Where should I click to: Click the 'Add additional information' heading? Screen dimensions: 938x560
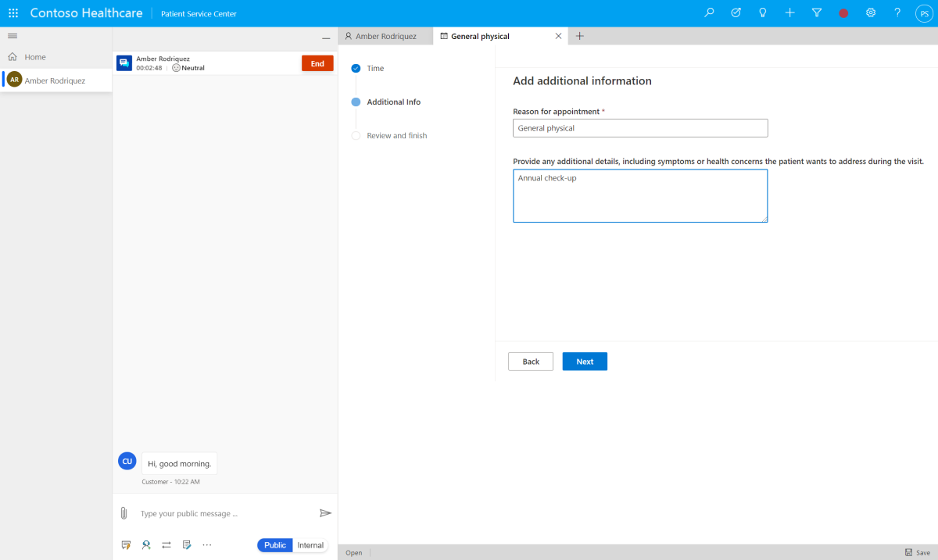click(x=582, y=80)
